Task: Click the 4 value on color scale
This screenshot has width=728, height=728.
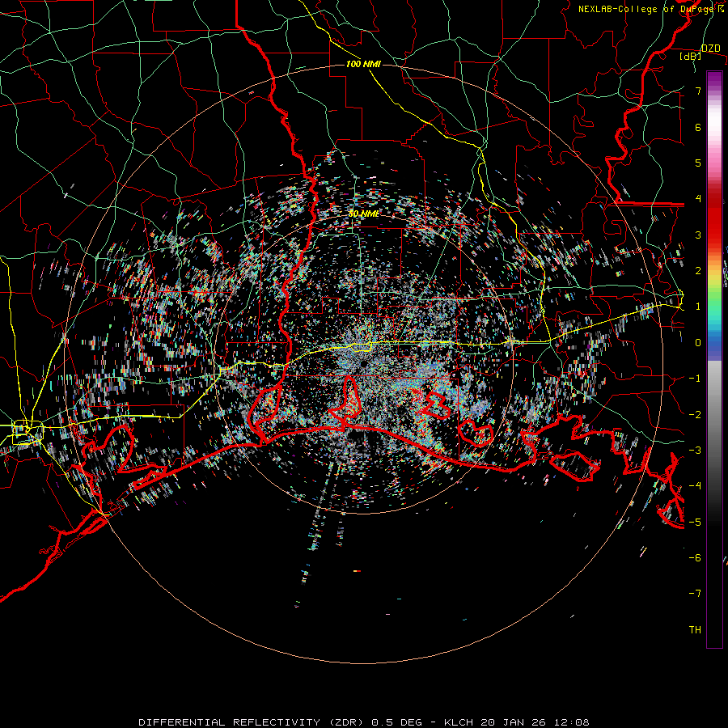Action: click(x=698, y=199)
